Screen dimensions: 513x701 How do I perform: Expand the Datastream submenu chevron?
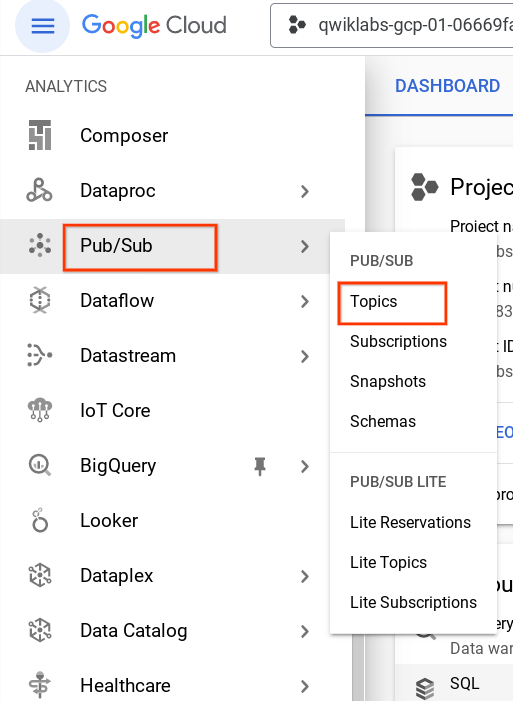click(x=305, y=356)
